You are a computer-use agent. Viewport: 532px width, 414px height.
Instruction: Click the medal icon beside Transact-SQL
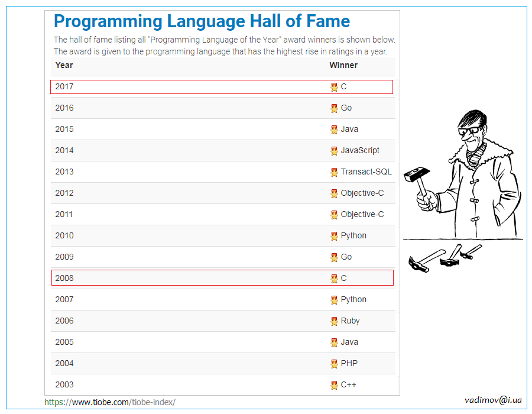click(x=334, y=172)
